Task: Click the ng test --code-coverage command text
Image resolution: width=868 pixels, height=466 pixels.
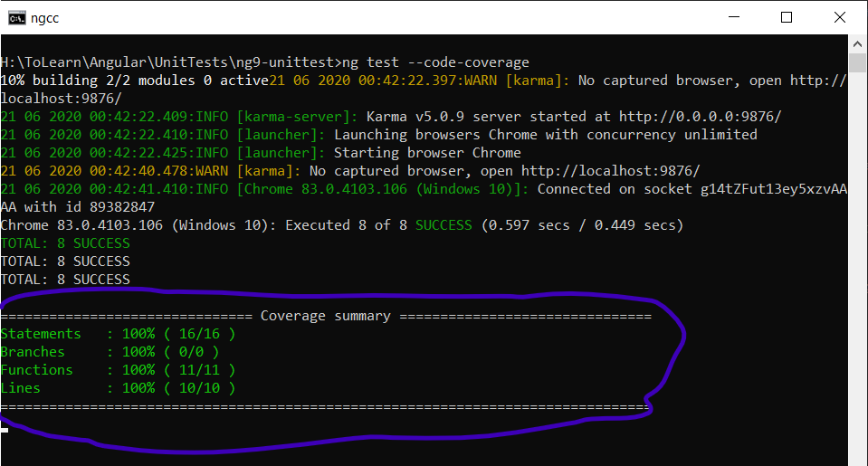Action: pyautogui.click(x=433, y=62)
